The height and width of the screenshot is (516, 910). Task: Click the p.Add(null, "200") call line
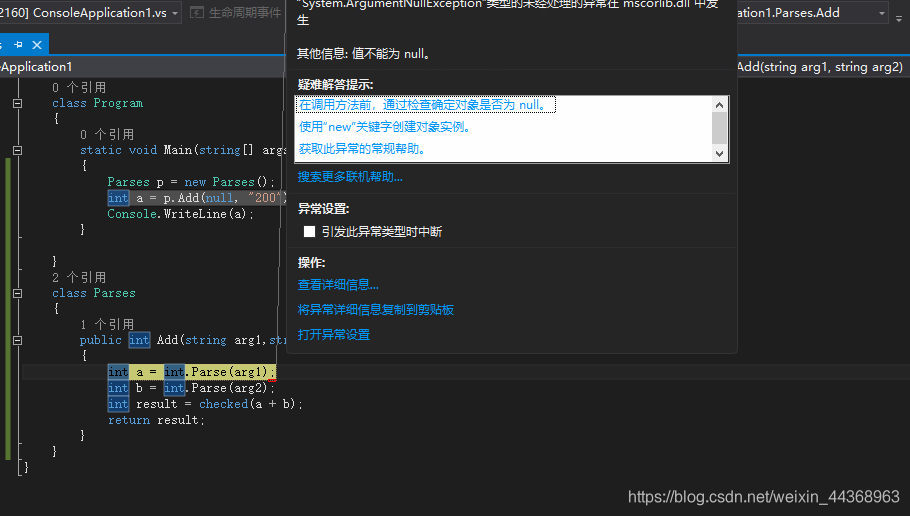click(x=197, y=198)
